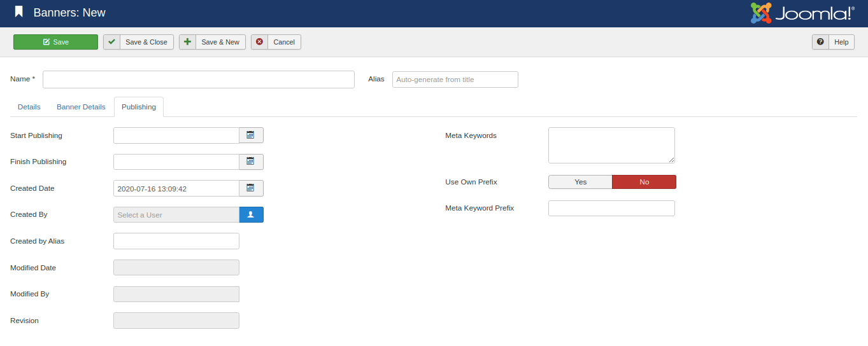Click the Meta Keywords label
Viewport: 868px width, 346px height.
click(471, 135)
